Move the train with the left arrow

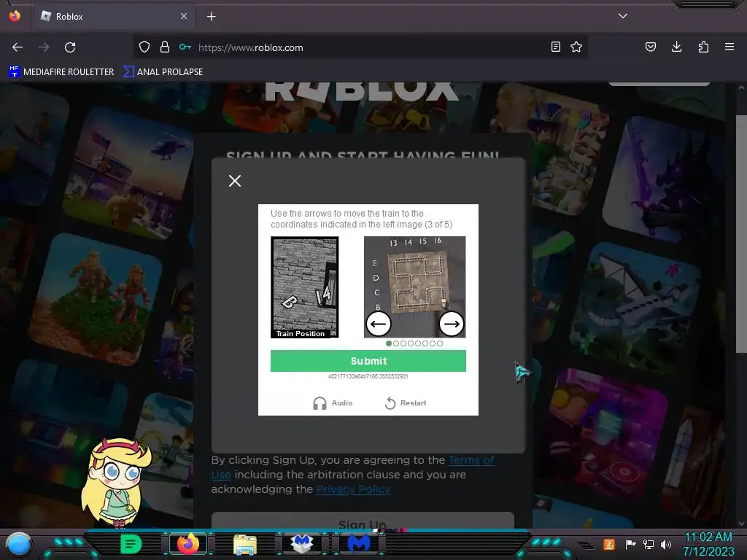[379, 324]
